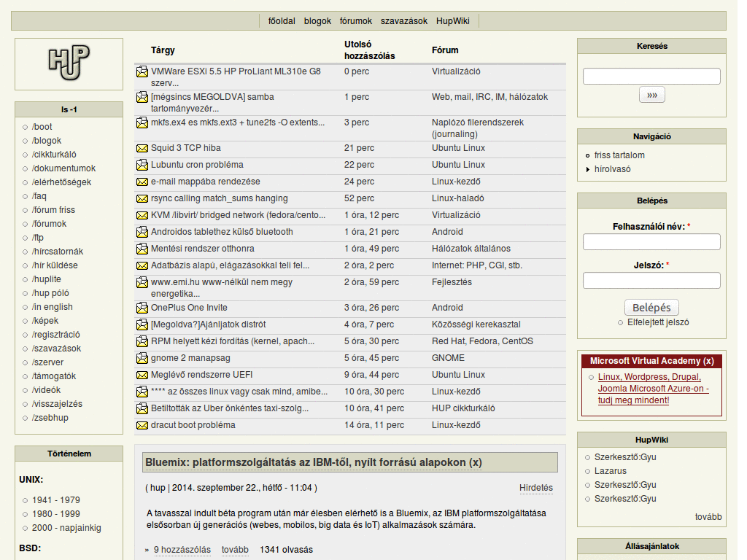Open the 'szavazások' menu item
747x560 pixels.
404,20
